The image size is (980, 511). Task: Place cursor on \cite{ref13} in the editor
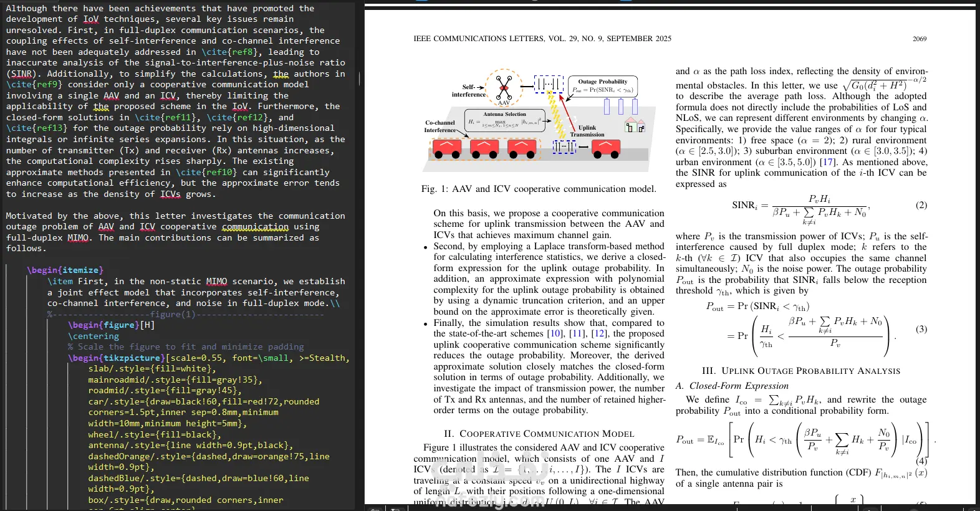[37, 128]
